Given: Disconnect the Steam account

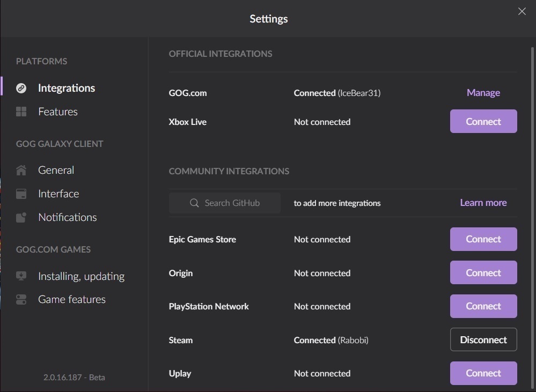Looking at the screenshot, I should [x=483, y=339].
